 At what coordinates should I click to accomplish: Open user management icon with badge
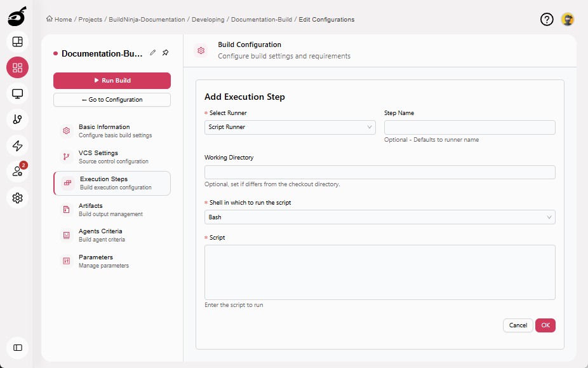(x=17, y=172)
